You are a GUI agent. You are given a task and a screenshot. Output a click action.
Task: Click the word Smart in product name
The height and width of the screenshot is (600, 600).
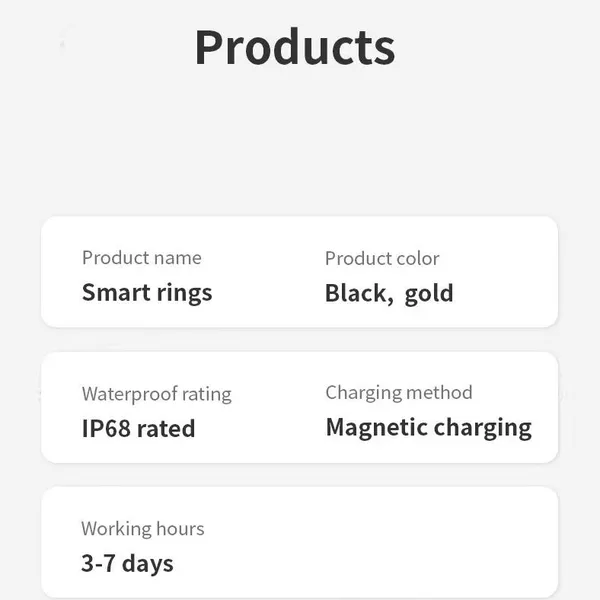tap(116, 292)
